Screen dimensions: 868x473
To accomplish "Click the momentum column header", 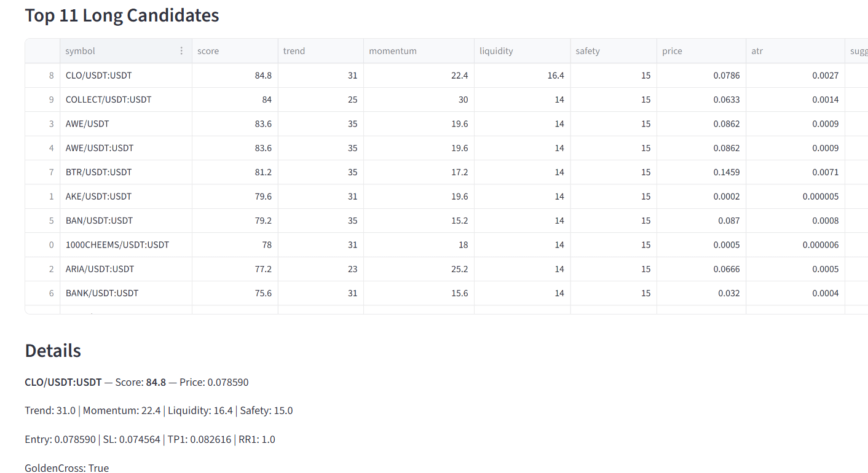I will click(418, 51).
